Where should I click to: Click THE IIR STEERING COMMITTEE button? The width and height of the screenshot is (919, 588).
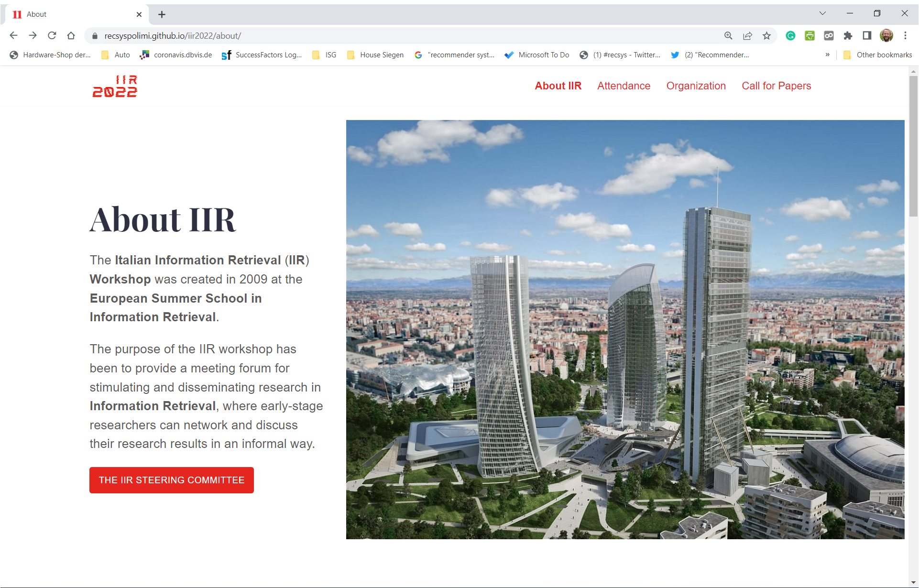[x=171, y=480]
